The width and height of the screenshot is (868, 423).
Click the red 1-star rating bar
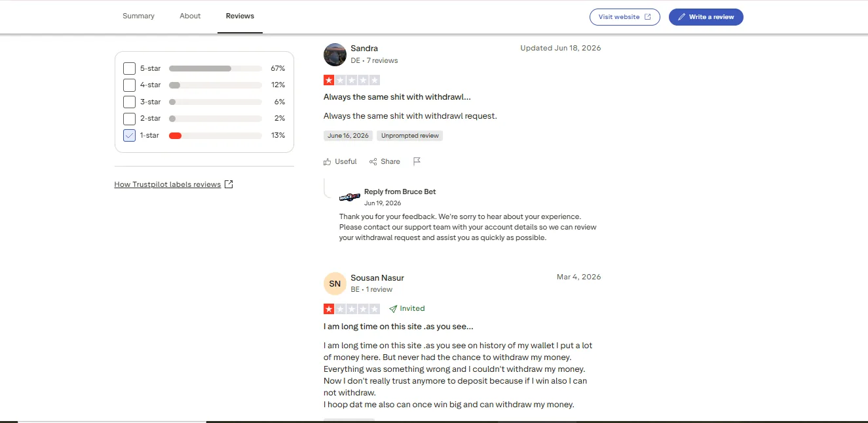click(x=216, y=136)
